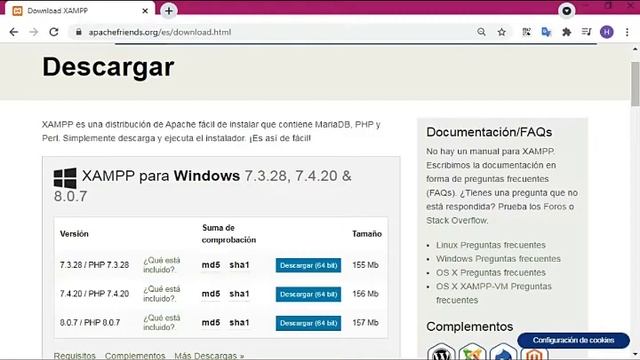Open the Extensions puzzle menu

[x=567, y=32]
